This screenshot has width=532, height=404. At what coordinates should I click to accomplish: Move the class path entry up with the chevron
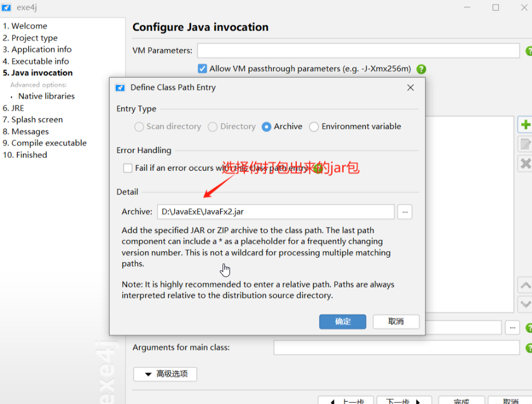pyautogui.click(x=525, y=285)
